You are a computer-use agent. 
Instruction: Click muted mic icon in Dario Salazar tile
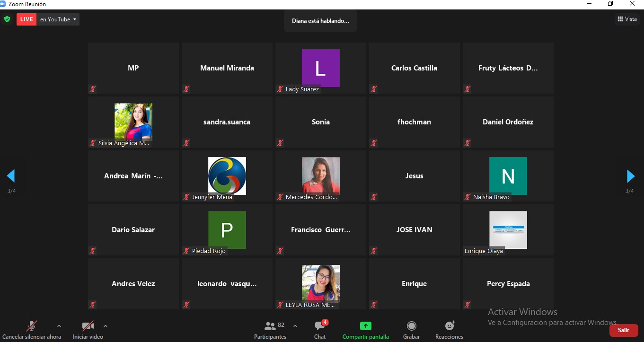coord(93,251)
